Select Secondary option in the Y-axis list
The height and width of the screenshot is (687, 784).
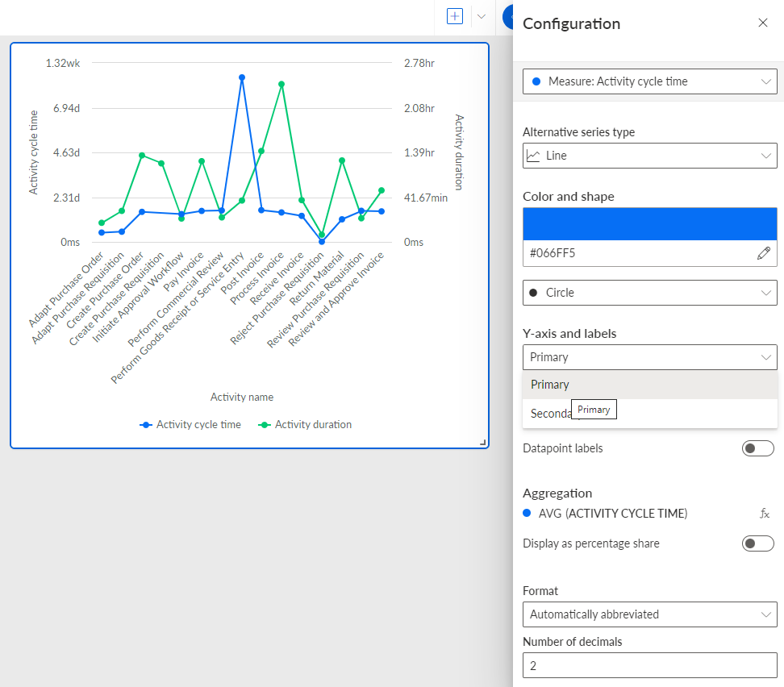649,414
